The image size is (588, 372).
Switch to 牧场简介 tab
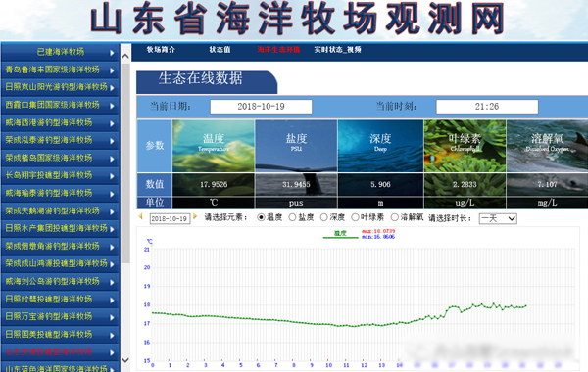[x=161, y=50]
